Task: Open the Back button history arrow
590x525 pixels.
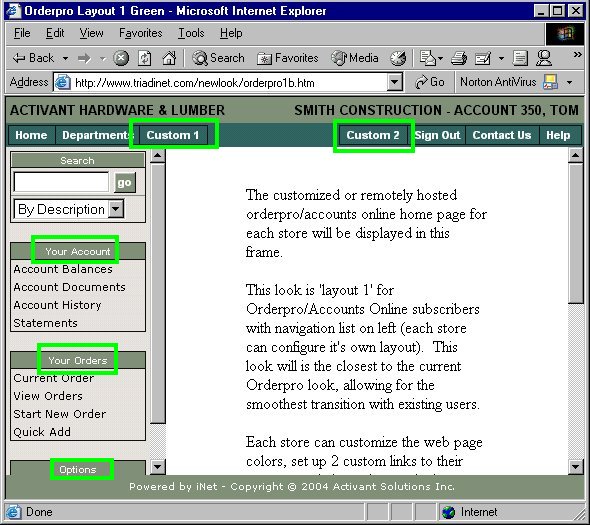Action: pos(65,58)
